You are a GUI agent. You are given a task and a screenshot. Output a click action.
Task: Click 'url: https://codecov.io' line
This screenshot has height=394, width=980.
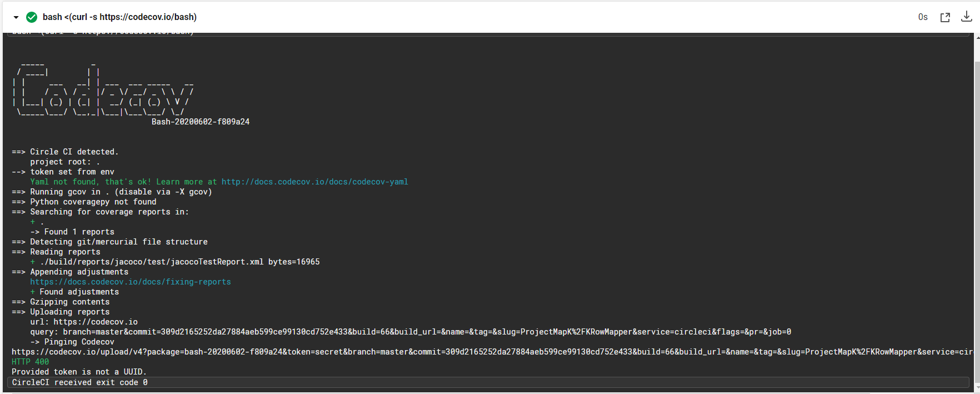click(x=84, y=322)
